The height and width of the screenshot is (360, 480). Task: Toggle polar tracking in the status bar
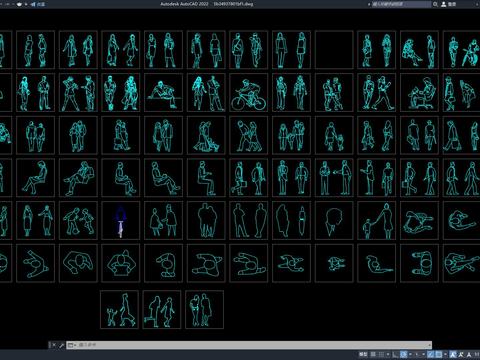coord(404,354)
